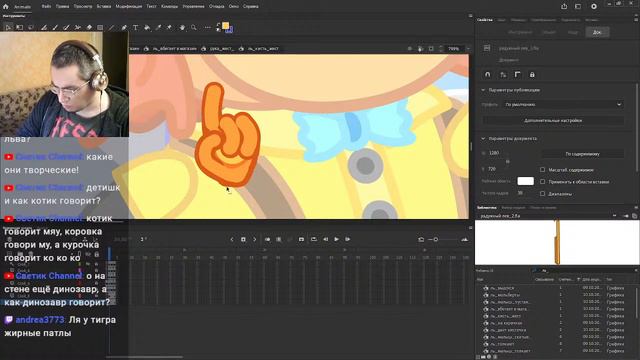This screenshot has height=360, width=640.
Task: Open the workspace switcher icon
Action: (578, 6)
